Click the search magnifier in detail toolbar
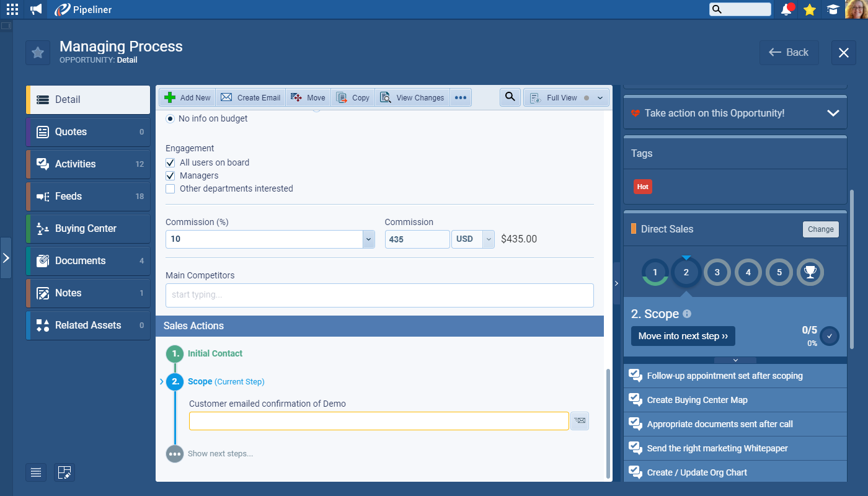This screenshot has width=868, height=496. click(510, 97)
